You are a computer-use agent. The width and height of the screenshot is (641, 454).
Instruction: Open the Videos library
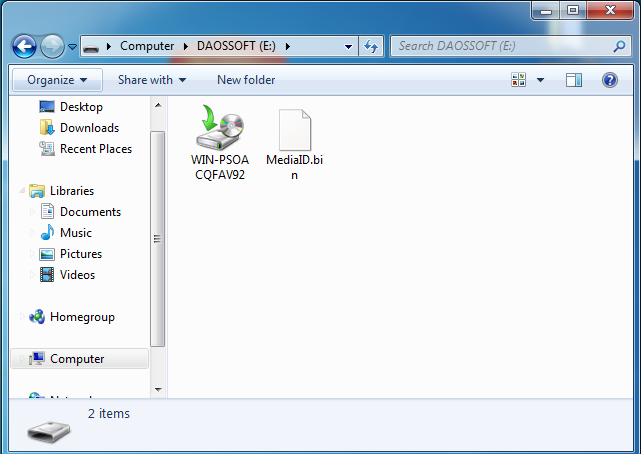tap(77, 275)
